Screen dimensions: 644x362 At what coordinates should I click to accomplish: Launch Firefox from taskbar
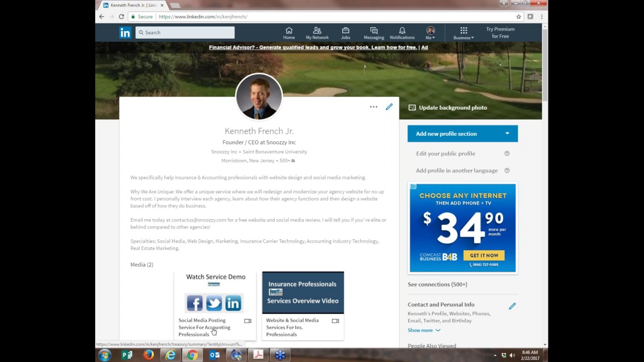pos(148,355)
